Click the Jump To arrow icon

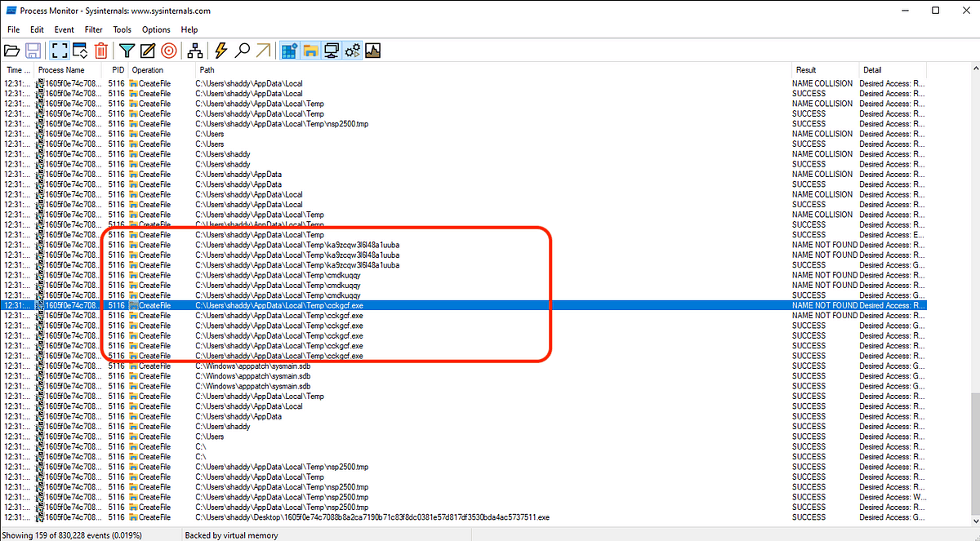pyautogui.click(x=262, y=51)
